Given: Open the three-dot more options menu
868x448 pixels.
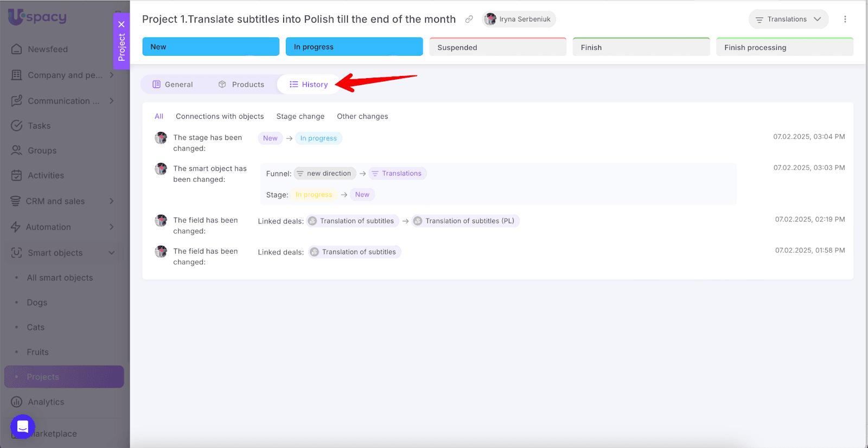Looking at the screenshot, I should pyautogui.click(x=845, y=19).
